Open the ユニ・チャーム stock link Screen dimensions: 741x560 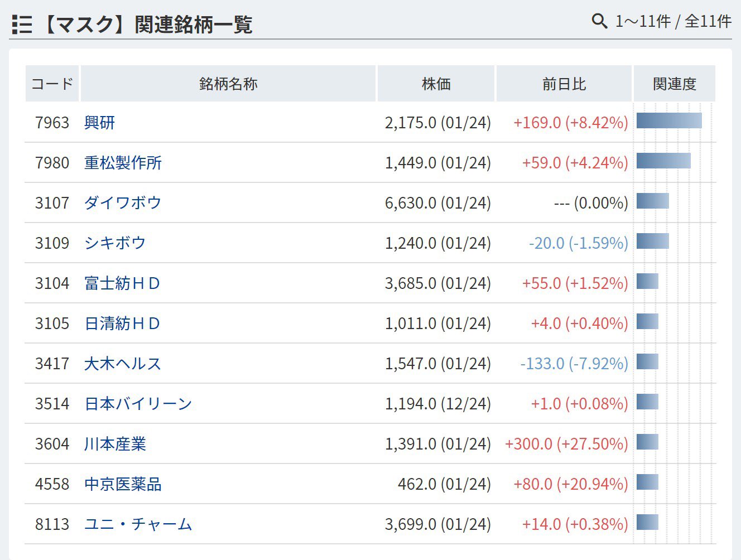coord(138,524)
